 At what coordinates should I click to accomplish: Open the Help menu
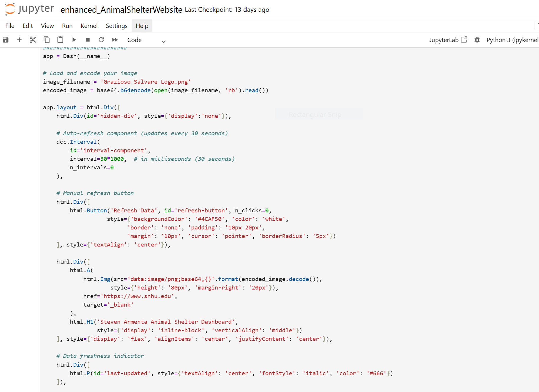142,26
